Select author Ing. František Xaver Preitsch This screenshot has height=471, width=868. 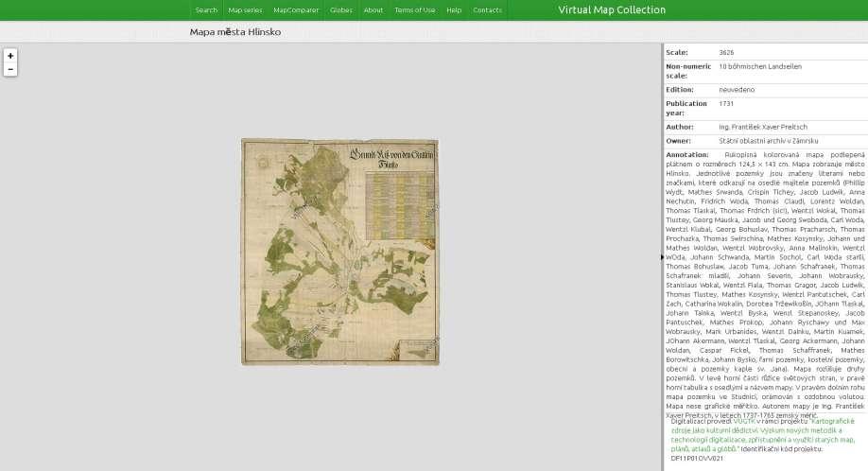point(763,127)
